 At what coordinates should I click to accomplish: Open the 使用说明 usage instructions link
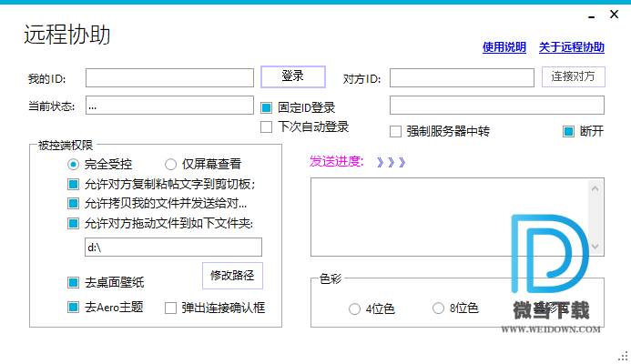(504, 47)
